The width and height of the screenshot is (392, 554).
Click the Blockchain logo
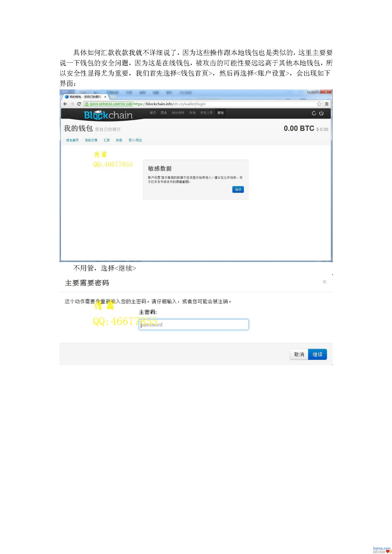108,115
